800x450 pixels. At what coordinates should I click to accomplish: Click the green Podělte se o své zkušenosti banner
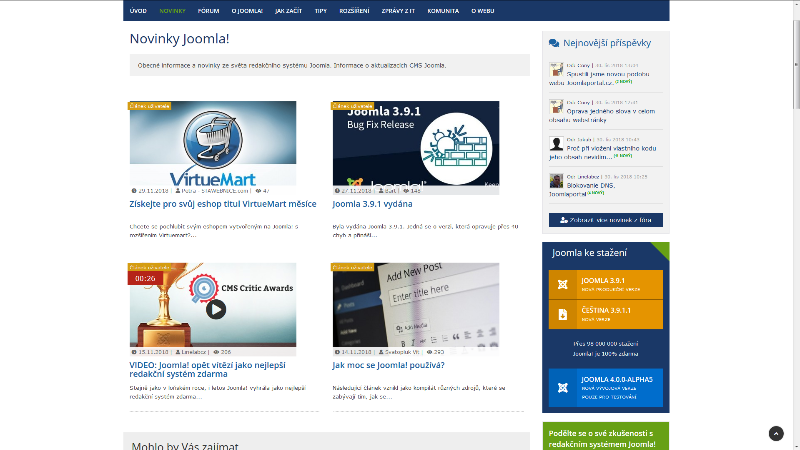click(x=606, y=436)
